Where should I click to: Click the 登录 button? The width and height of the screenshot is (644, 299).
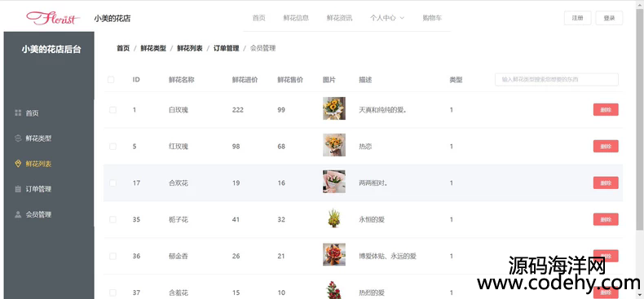pos(609,18)
